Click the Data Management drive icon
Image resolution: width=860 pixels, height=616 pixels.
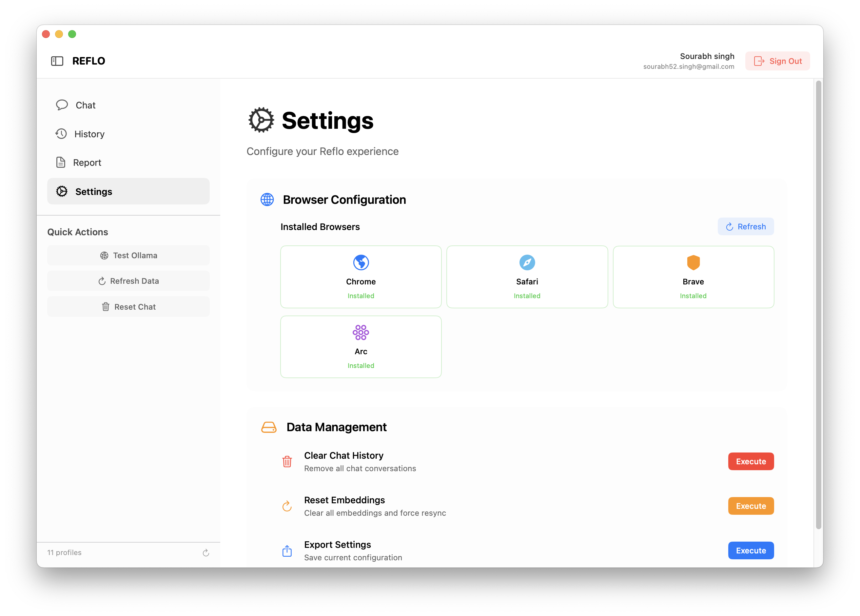coord(268,427)
